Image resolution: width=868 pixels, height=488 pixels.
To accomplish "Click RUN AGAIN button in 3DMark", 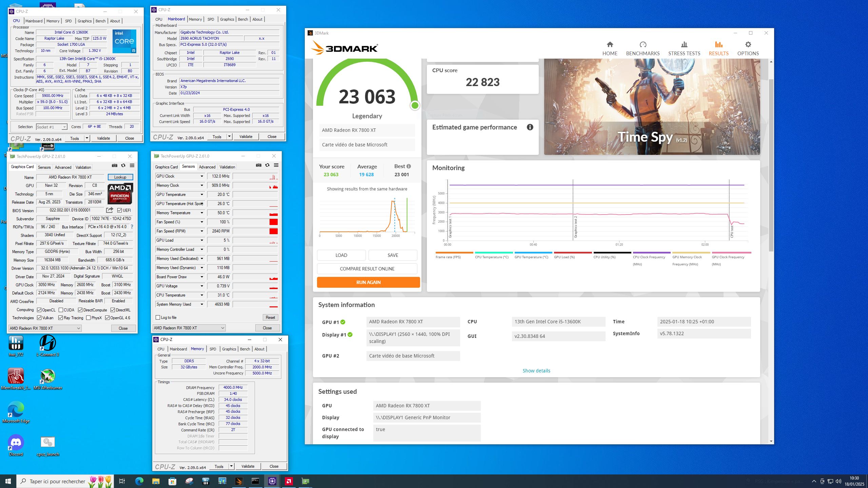I will pyautogui.click(x=368, y=282).
